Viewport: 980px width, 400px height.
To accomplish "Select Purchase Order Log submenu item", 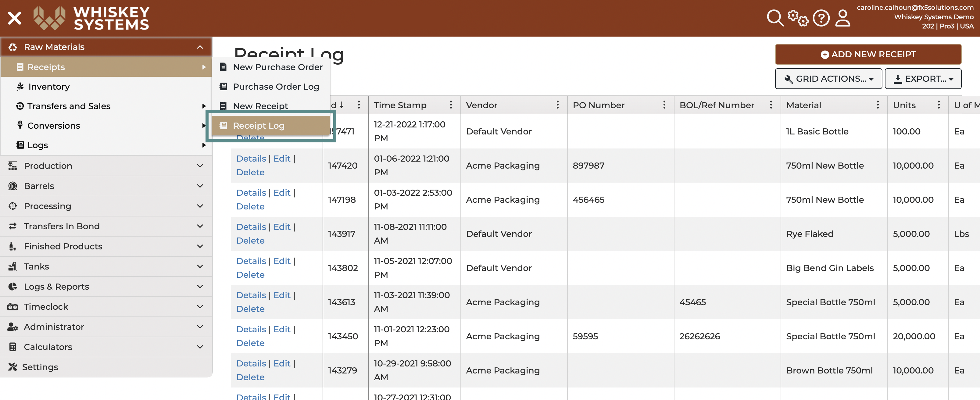I will click(x=271, y=87).
